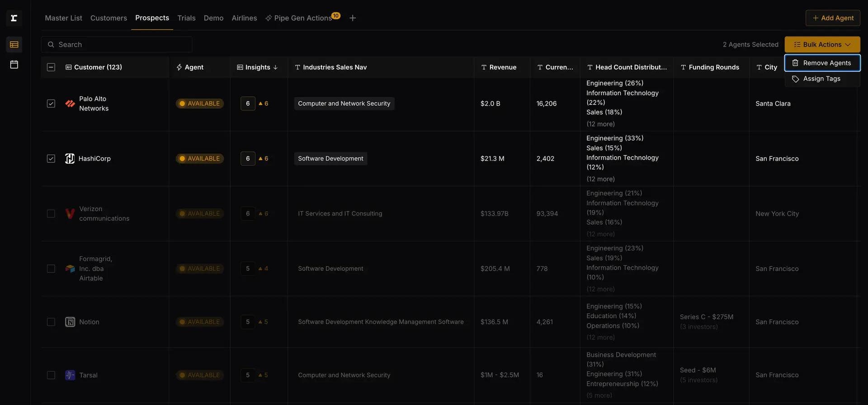Click the Remove Agents trash icon
Image resolution: width=868 pixels, height=405 pixels.
click(795, 63)
